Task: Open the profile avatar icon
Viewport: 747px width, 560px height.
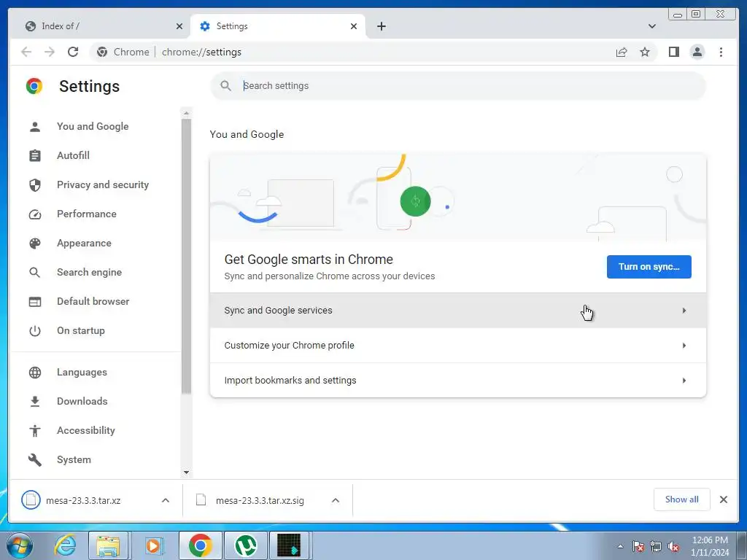Action: click(697, 52)
